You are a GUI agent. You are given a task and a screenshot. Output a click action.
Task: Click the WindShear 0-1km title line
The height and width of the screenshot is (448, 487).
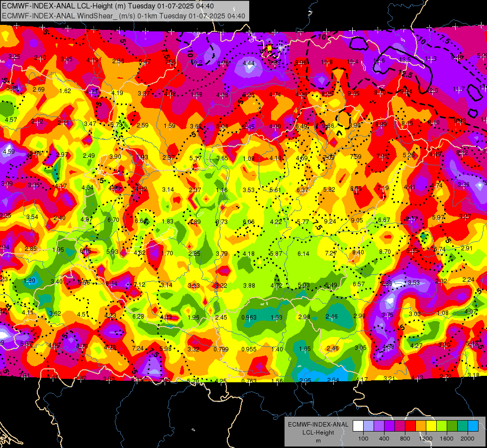coord(123,16)
